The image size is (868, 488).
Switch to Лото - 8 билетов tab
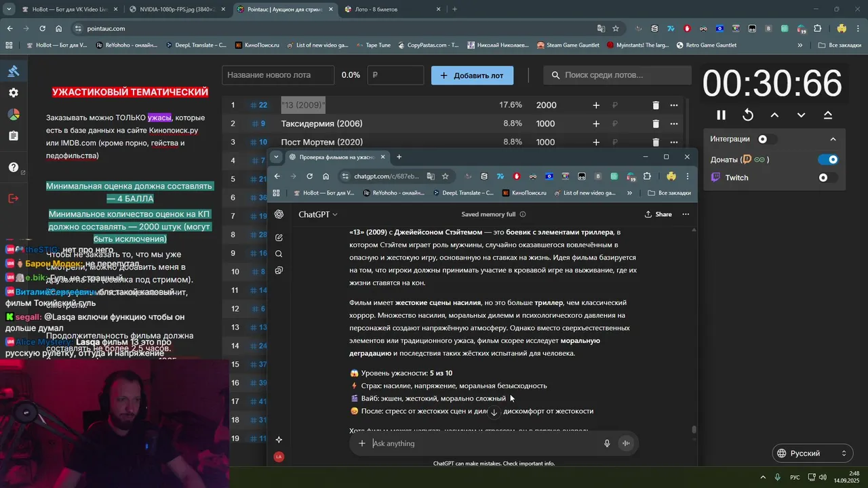pyautogui.click(x=392, y=9)
